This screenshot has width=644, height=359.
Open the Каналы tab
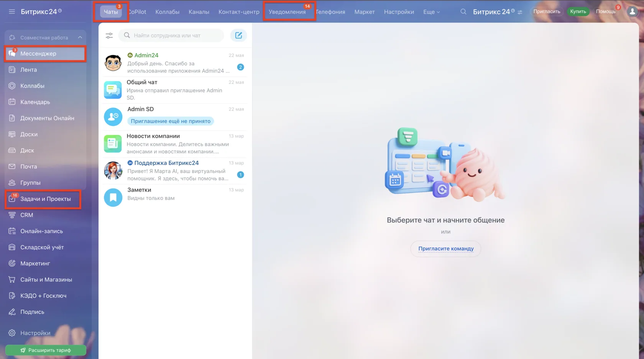point(199,12)
